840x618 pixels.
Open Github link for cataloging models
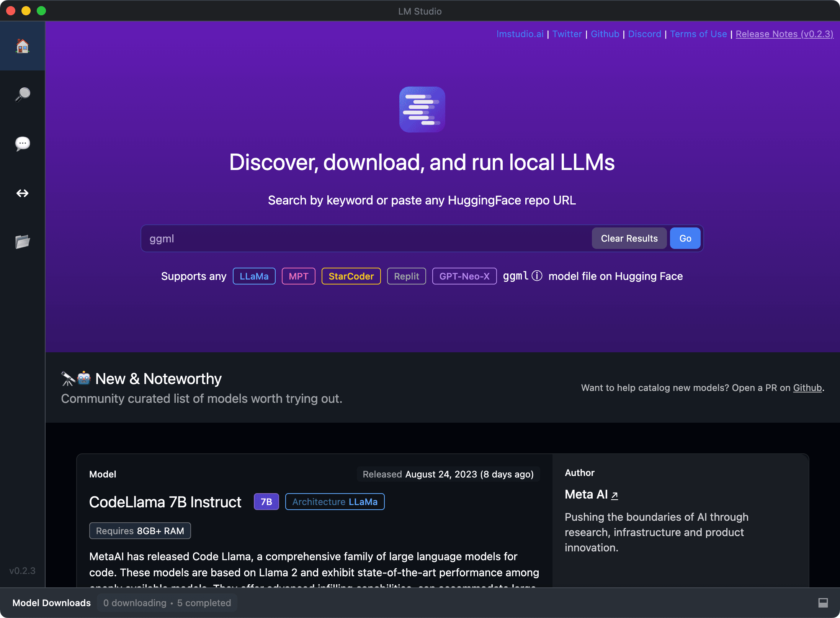pos(807,388)
